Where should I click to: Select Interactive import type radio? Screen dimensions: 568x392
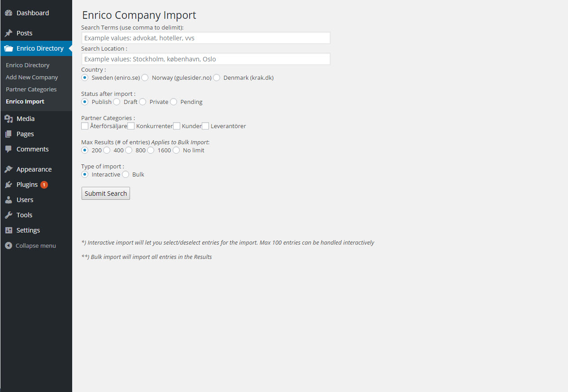tap(85, 174)
